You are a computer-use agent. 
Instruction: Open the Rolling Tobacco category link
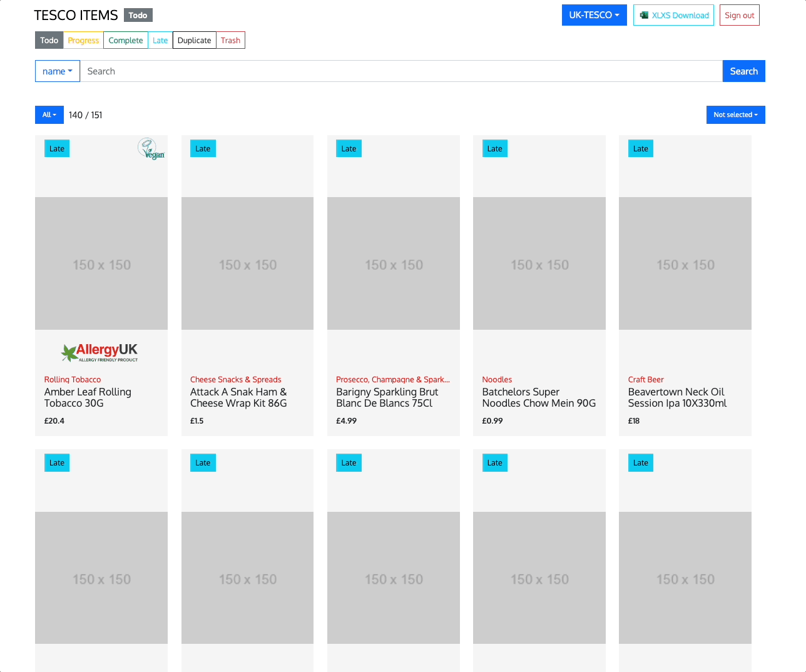coord(73,380)
